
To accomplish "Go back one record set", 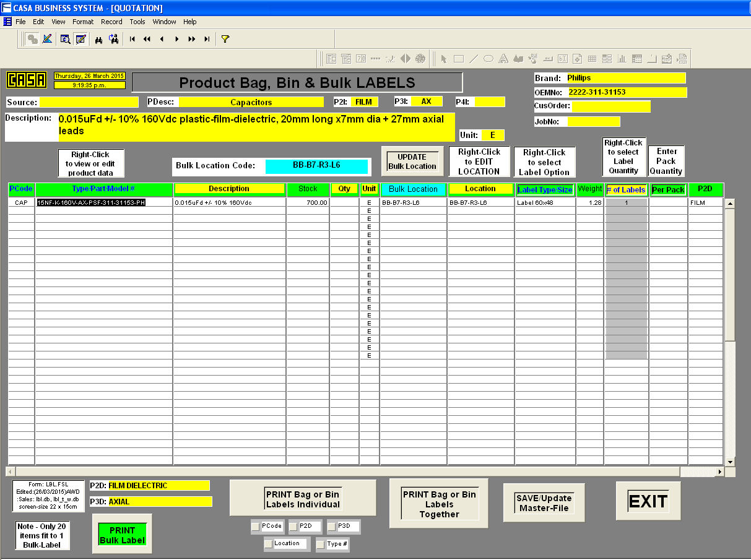I will (x=147, y=39).
